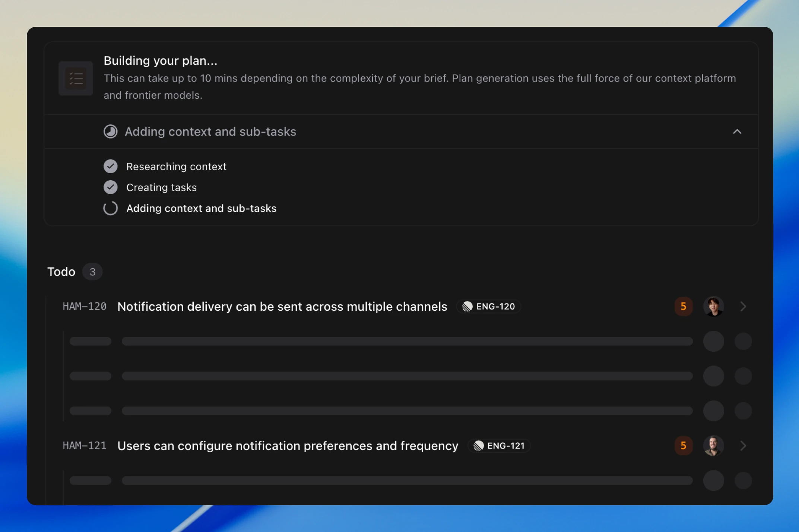Expand HAM-120 task with right chevron
799x532 pixels.
(743, 307)
